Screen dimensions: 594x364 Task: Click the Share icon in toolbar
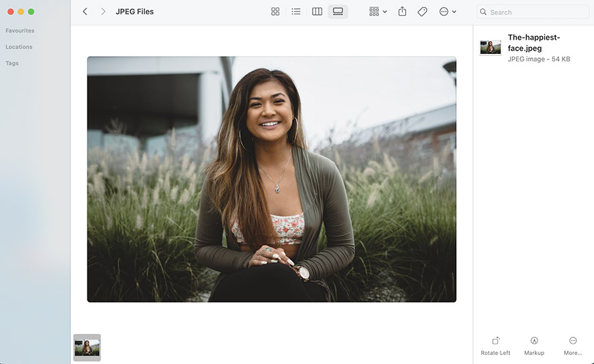[x=402, y=12]
